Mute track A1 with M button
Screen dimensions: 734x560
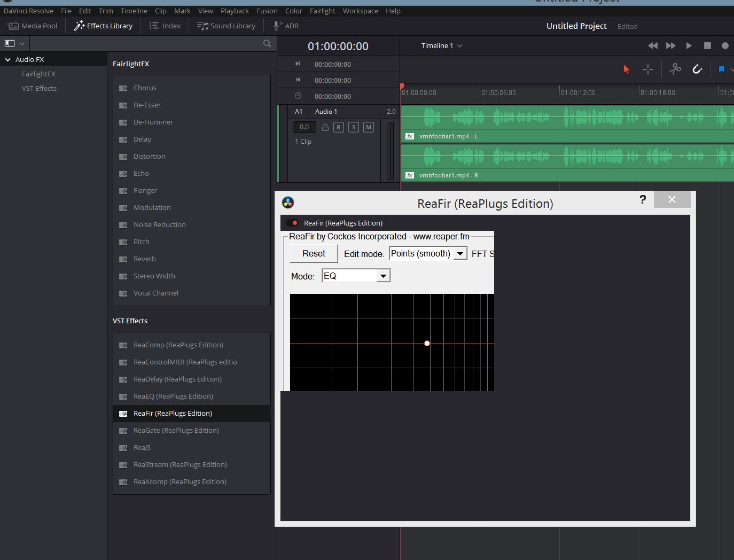point(369,127)
